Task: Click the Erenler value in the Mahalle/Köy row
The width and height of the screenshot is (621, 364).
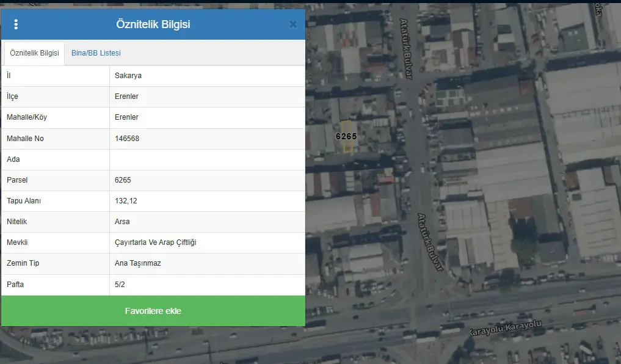Action: click(127, 117)
